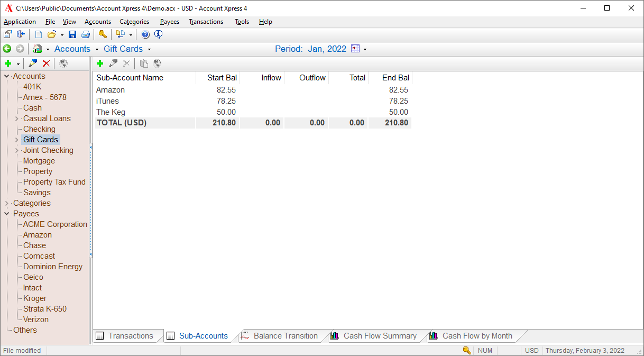Select the Savings account in the tree
Image resolution: width=644 pixels, height=356 pixels.
tap(37, 193)
